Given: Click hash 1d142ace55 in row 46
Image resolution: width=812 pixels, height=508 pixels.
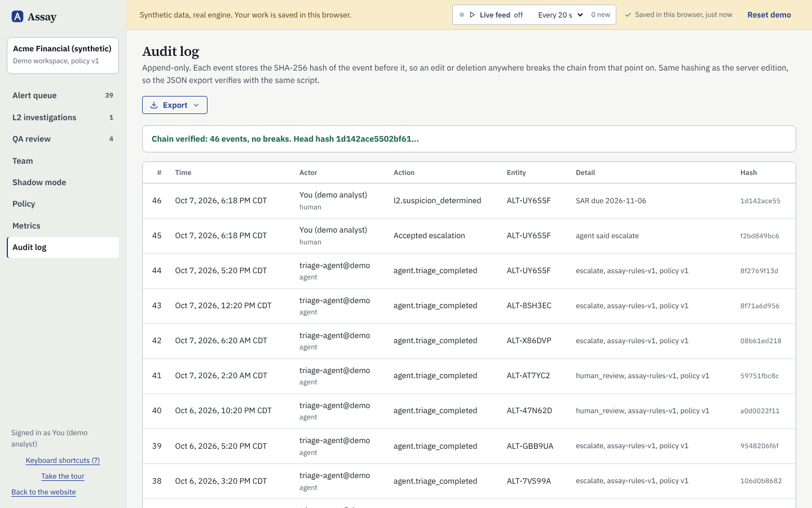Looking at the screenshot, I should tap(760, 201).
